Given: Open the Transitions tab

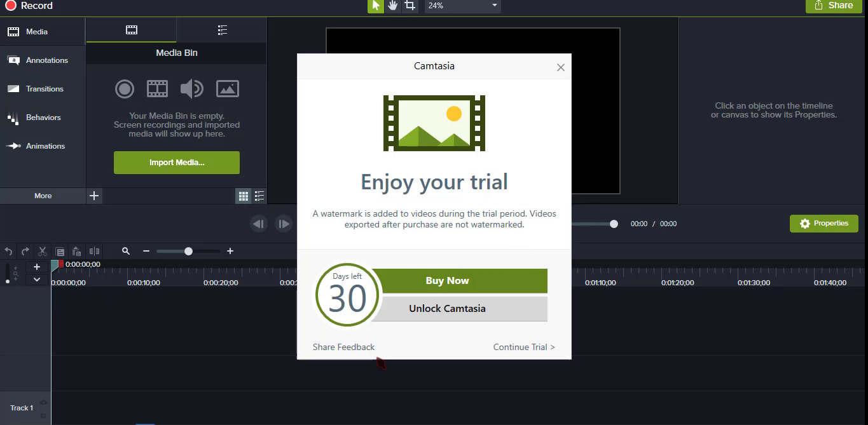Looking at the screenshot, I should point(43,89).
